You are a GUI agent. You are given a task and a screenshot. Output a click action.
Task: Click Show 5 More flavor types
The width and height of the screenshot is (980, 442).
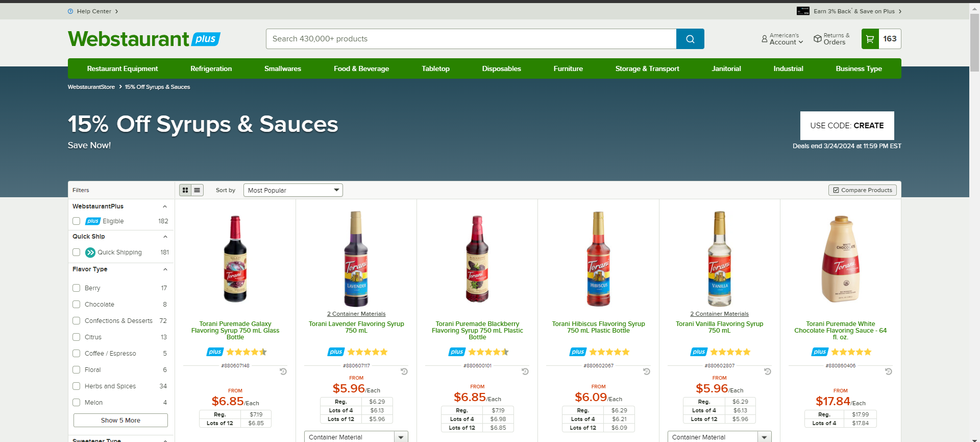120,420
